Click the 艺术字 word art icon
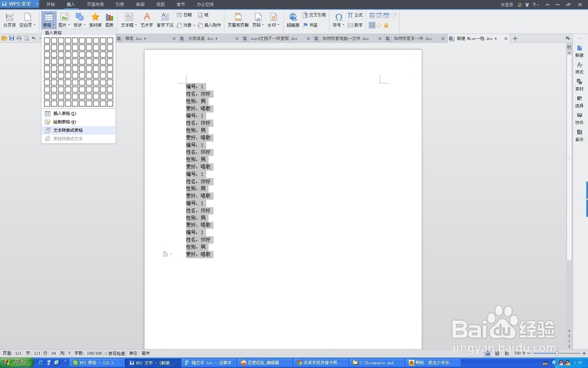Screen dimensions: 588x368 (146, 17)
